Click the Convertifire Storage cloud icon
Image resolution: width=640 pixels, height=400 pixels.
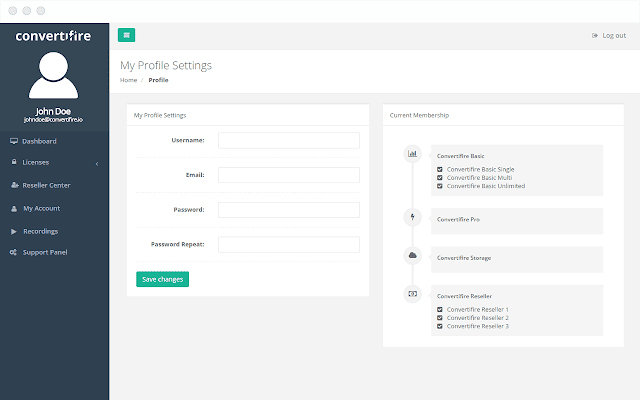click(412, 255)
